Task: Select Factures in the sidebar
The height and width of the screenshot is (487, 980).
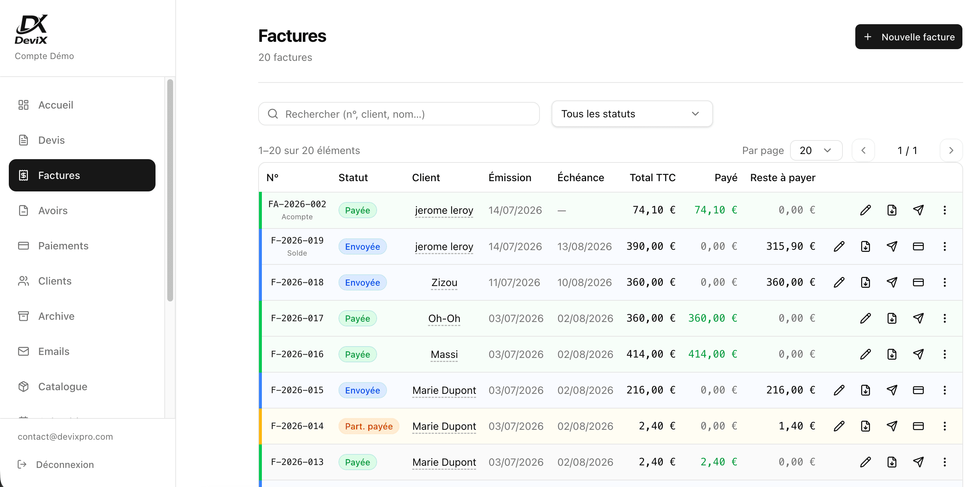Action: pyautogui.click(x=82, y=175)
